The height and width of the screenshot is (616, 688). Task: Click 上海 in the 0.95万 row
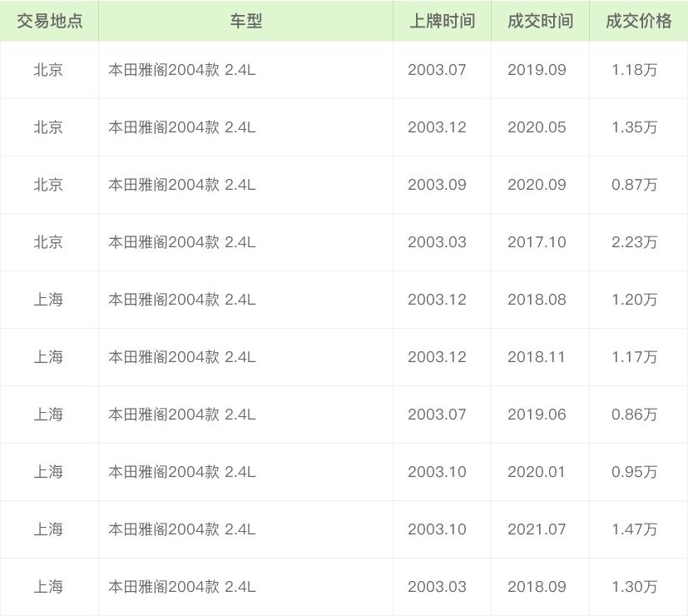(48, 472)
